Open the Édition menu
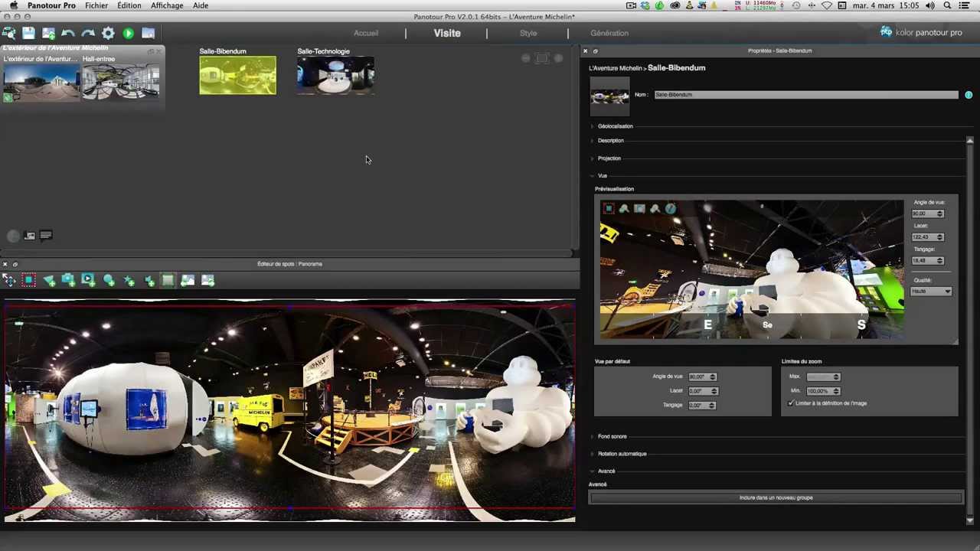980x551 pixels. (129, 5)
